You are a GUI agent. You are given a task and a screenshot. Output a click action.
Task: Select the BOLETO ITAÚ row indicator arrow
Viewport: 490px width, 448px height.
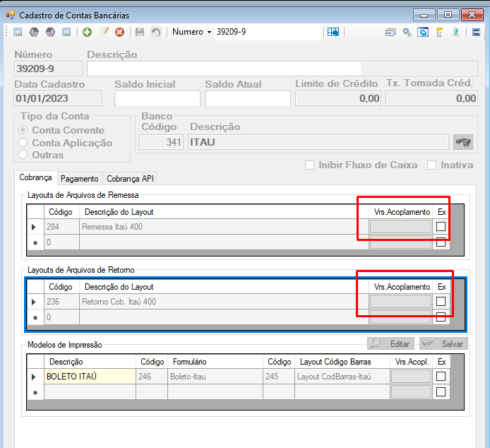click(34, 377)
